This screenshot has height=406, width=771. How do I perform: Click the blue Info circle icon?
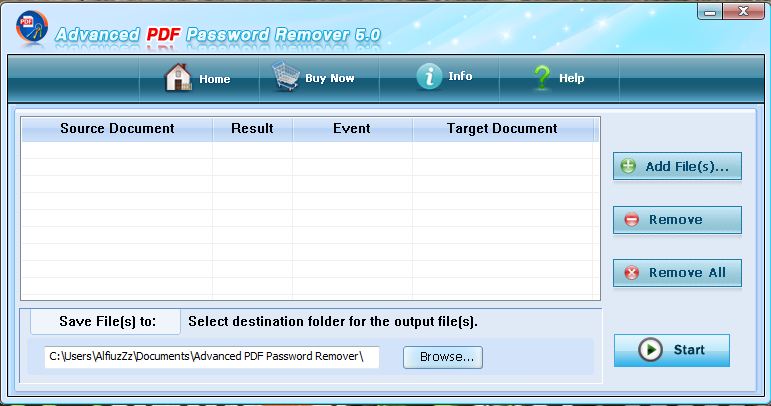pos(429,76)
